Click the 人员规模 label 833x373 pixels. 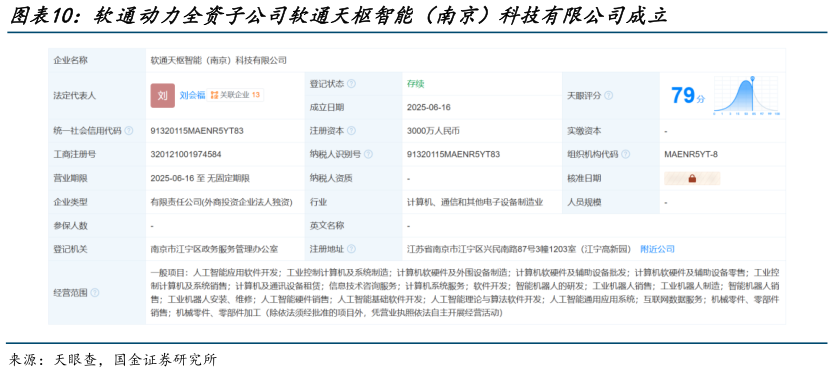coord(584,202)
